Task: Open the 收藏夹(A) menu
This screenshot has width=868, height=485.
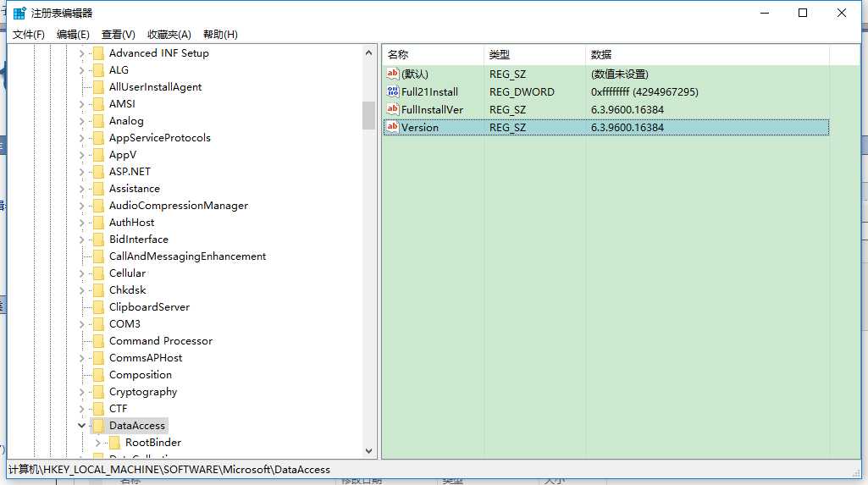Action: pyautogui.click(x=169, y=35)
